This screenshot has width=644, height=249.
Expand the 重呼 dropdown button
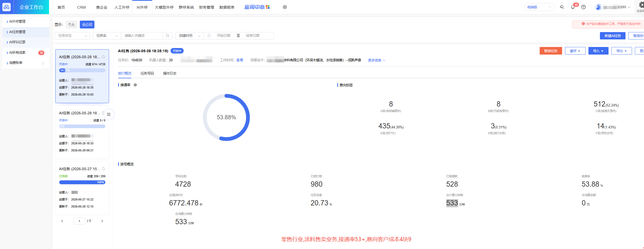click(x=575, y=51)
